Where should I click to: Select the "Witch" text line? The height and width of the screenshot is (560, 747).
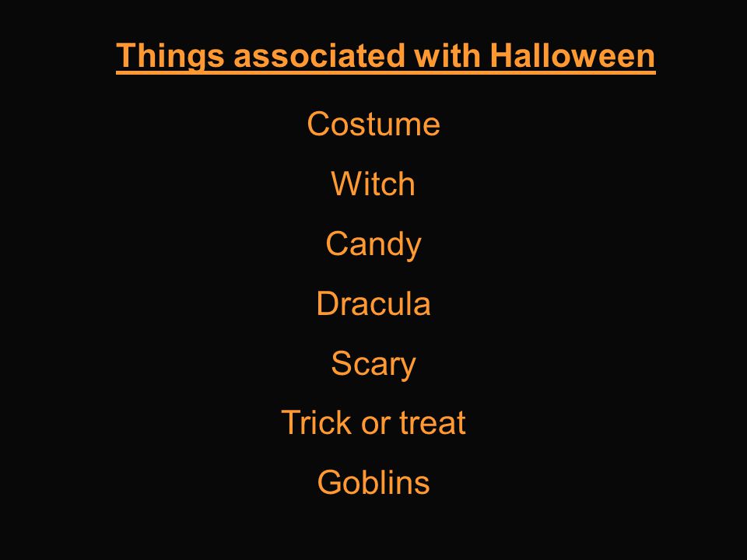(373, 184)
